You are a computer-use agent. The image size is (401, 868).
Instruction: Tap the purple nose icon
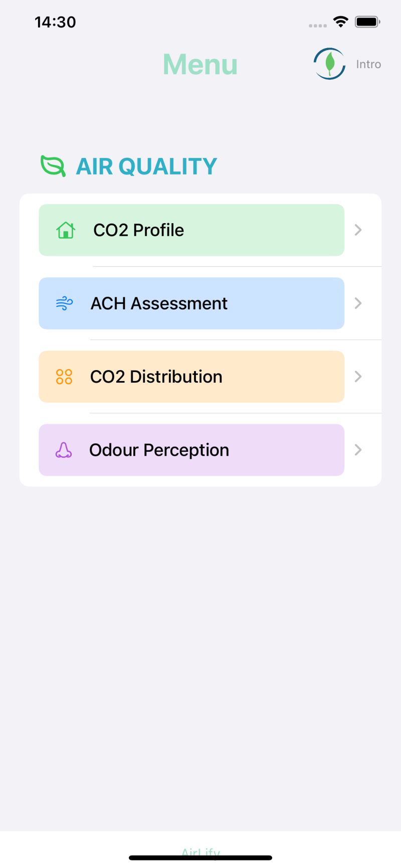[x=64, y=450]
